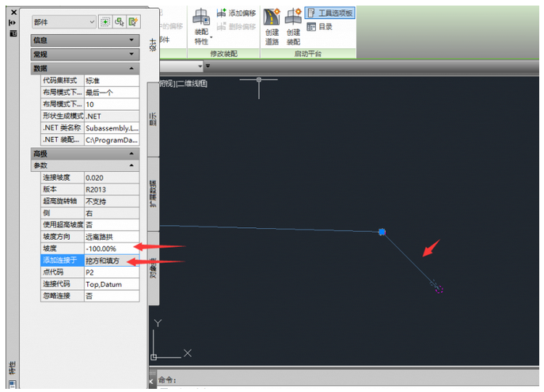Click the 启动平台 panel title
Viewport: 544px width, 392px height.
(x=308, y=54)
